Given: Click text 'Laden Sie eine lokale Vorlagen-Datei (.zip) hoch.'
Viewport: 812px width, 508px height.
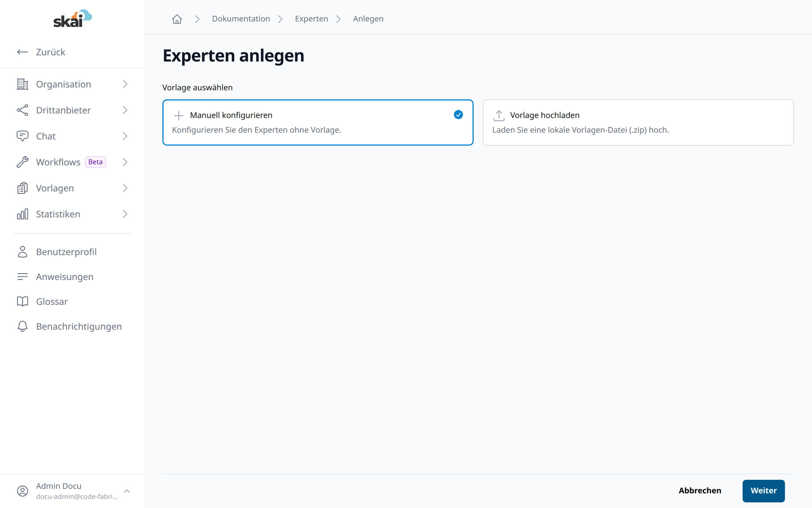Looking at the screenshot, I should tap(581, 130).
